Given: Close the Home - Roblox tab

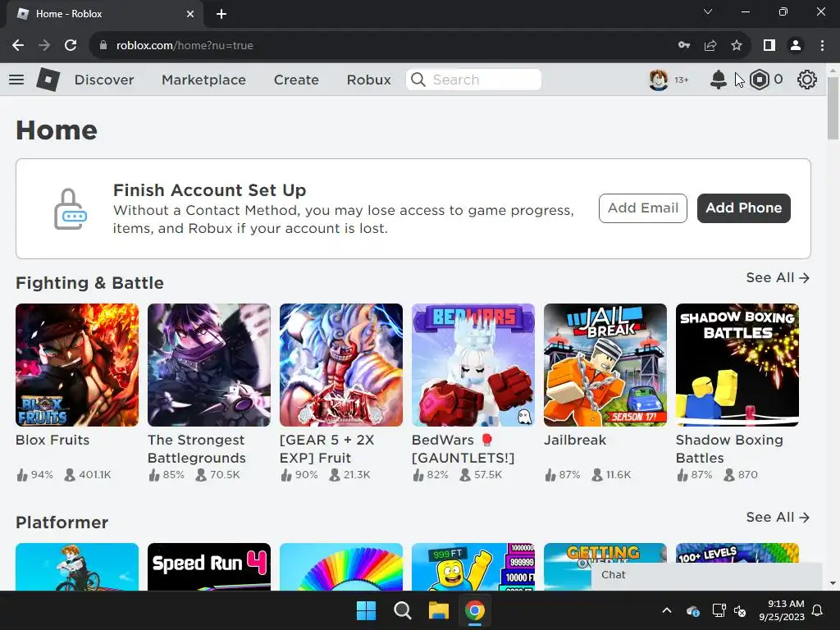Looking at the screenshot, I should click(x=190, y=14).
